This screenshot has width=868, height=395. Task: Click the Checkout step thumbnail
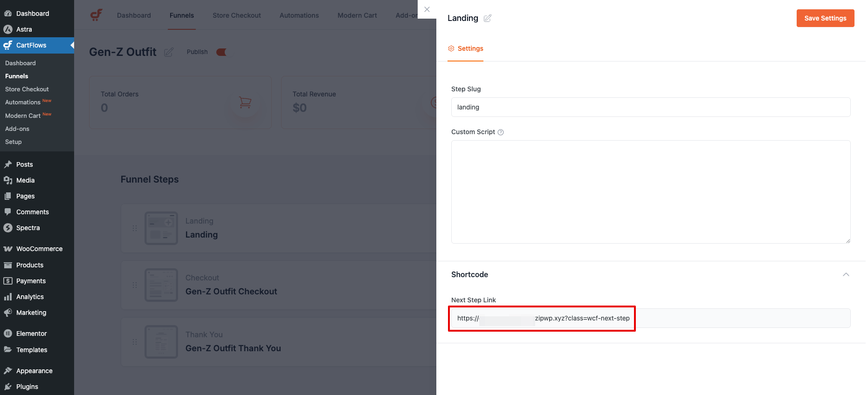161,285
